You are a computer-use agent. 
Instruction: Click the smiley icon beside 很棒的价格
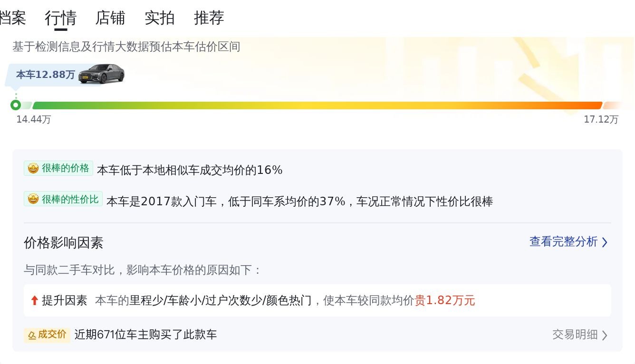[x=33, y=168]
